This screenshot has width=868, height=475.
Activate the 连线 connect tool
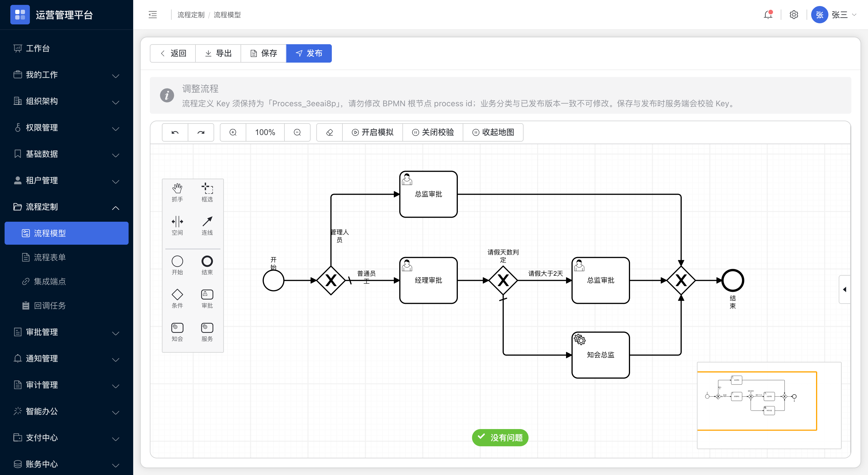(207, 225)
